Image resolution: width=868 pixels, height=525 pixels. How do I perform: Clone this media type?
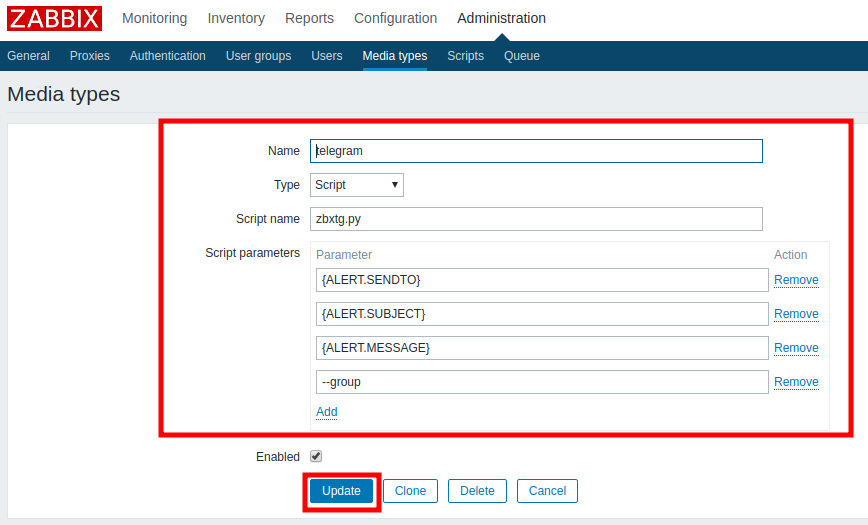click(x=410, y=491)
